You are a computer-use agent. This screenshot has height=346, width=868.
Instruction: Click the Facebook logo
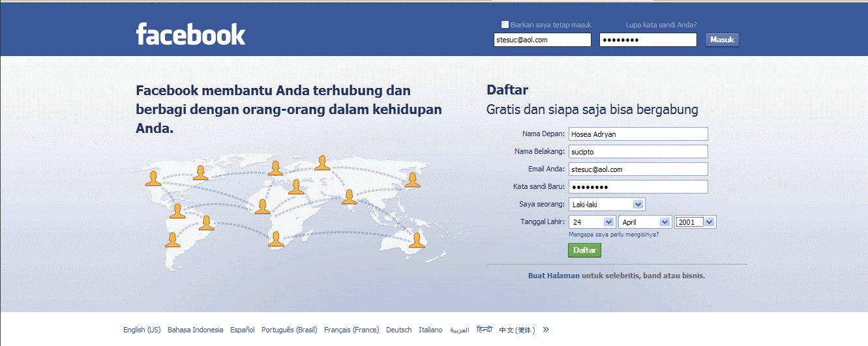click(x=190, y=34)
